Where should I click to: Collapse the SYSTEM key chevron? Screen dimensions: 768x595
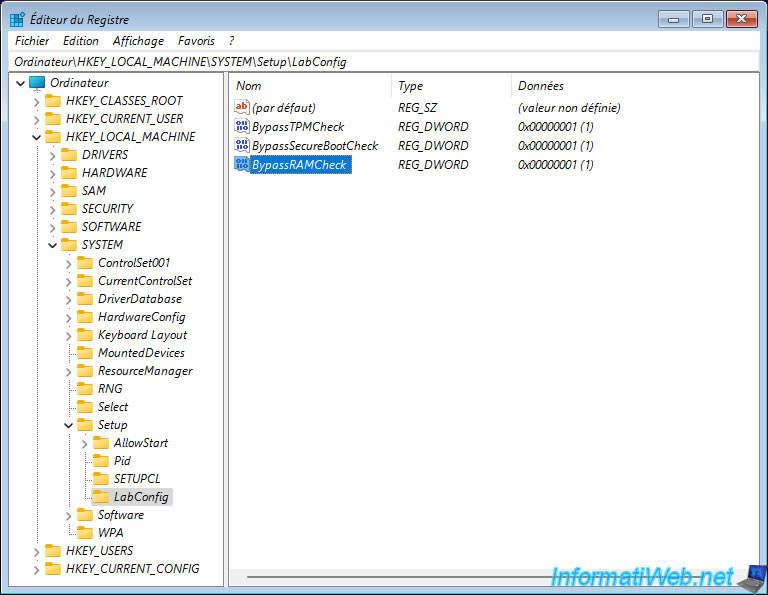tap(53, 246)
